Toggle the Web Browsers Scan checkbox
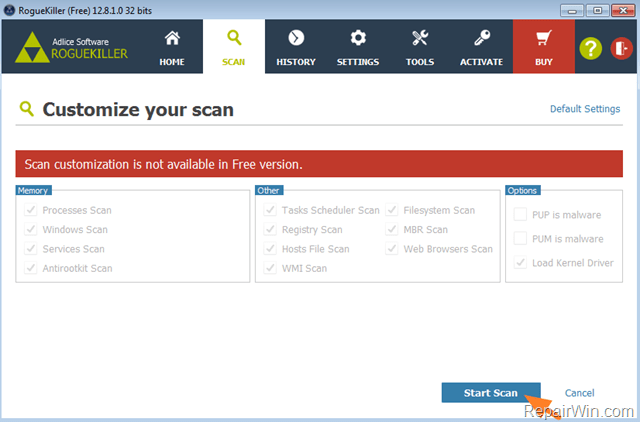 pos(392,249)
